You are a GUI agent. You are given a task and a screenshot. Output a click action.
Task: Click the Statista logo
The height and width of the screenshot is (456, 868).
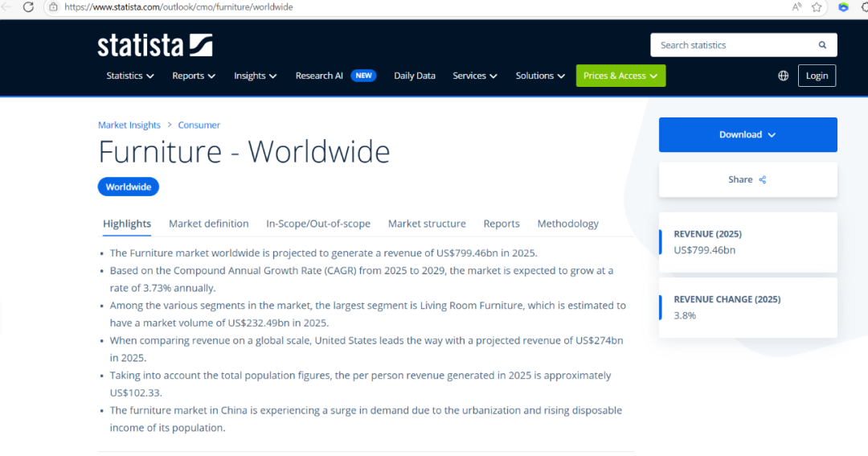click(155, 45)
